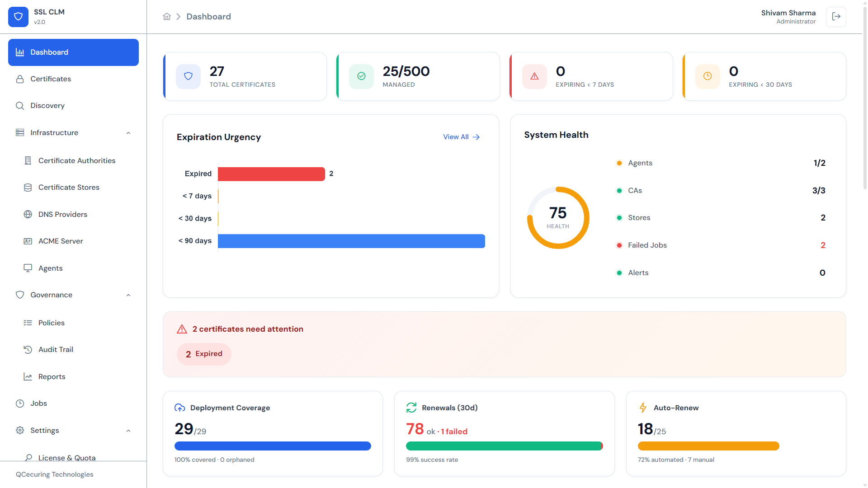Click the green managed checkmark icon
The height and width of the screenshot is (488, 868).
click(361, 76)
